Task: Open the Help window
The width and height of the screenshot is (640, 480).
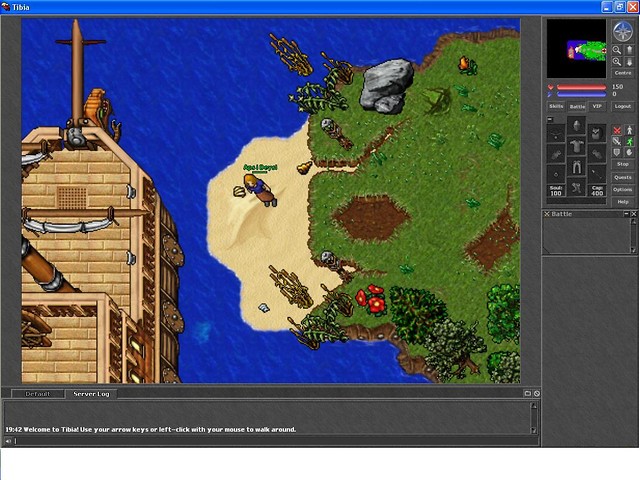Action: coord(622,202)
